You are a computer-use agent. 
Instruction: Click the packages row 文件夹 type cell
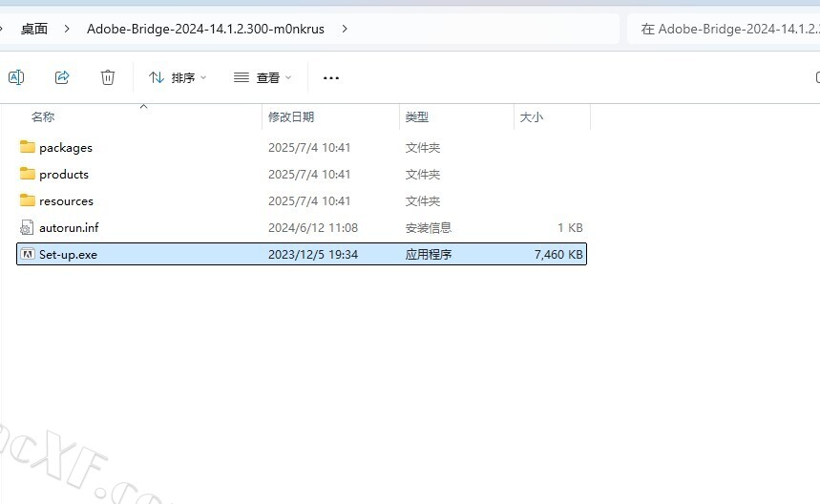point(423,148)
